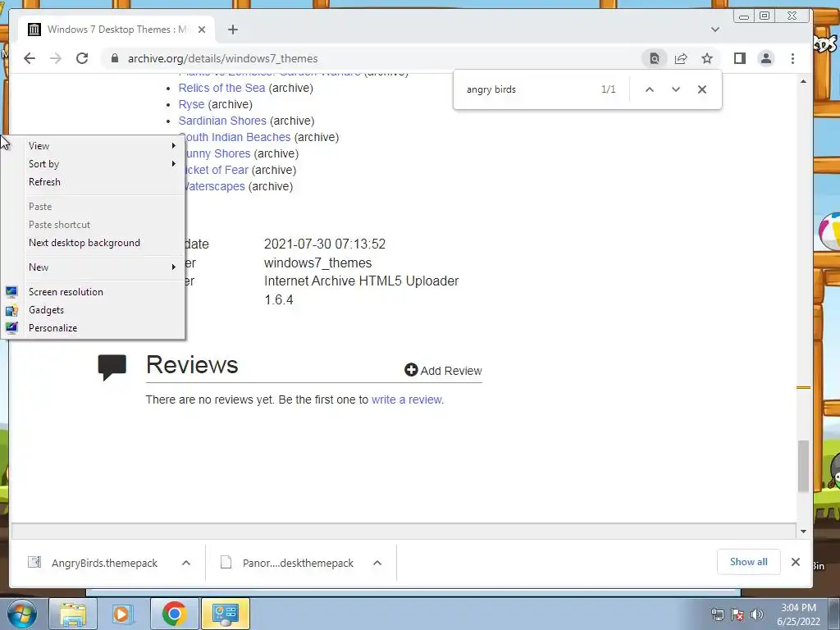Toggle the Chrome side panel
Viewport: 840px width, 630px height.
[x=740, y=58]
